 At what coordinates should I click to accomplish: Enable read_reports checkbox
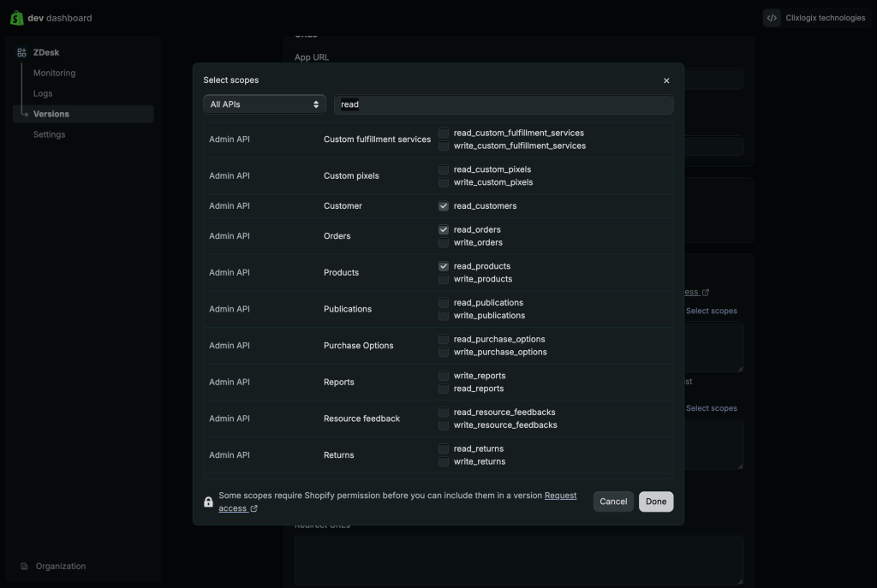pyautogui.click(x=444, y=389)
